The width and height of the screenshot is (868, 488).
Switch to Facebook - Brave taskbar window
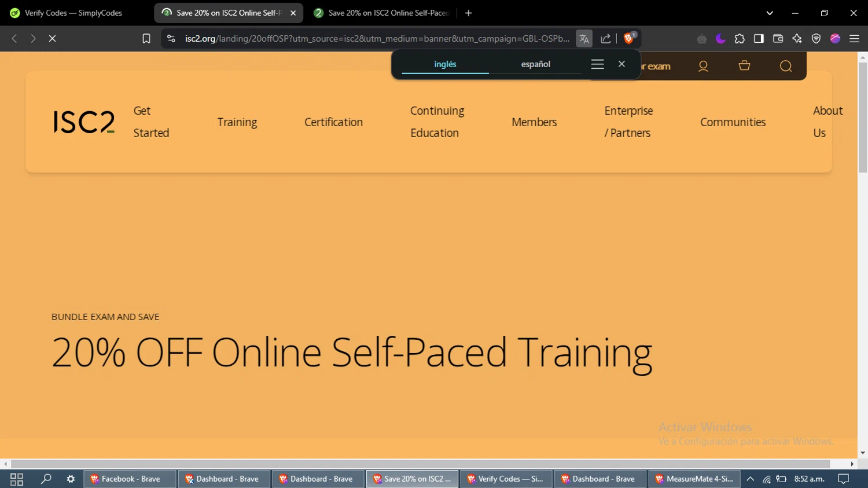[x=130, y=479]
